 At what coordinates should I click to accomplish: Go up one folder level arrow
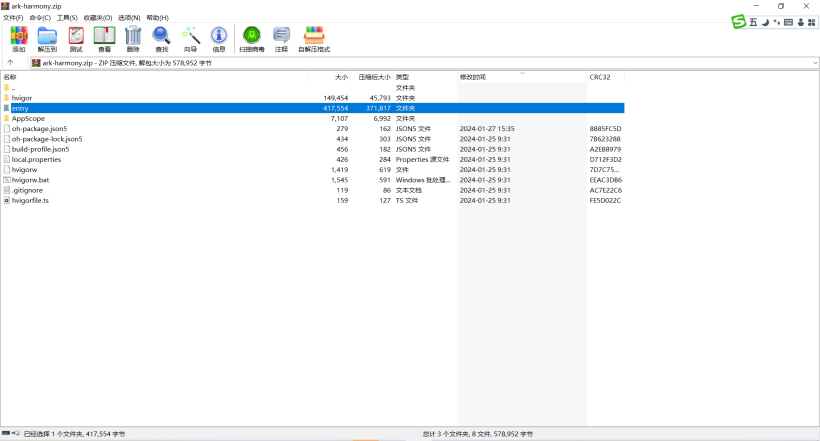coord(11,62)
